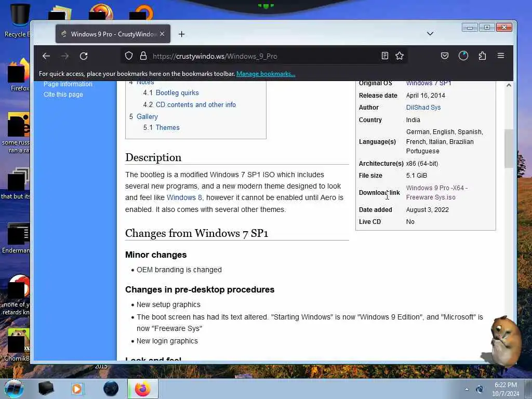Jump to 4.1 Bootleg quirks section
Viewport: 532px width, 399px height.
[x=171, y=92]
